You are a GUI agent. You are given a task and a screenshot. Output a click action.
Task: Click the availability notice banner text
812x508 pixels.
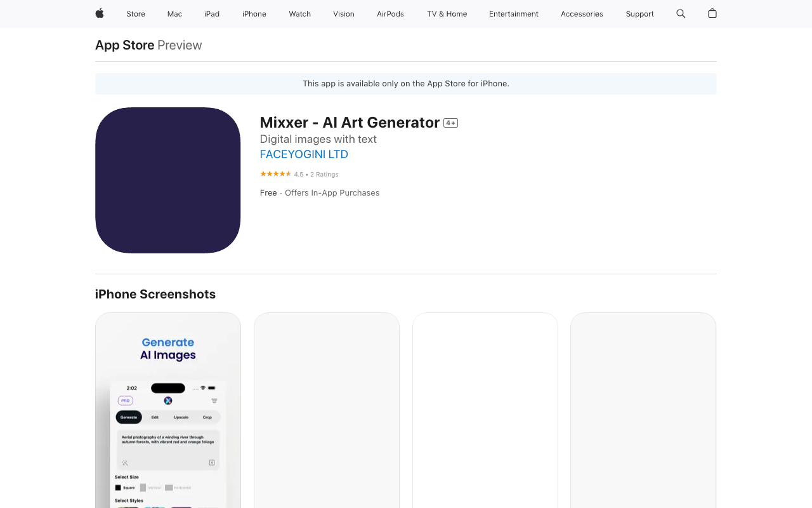click(x=406, y=84)
